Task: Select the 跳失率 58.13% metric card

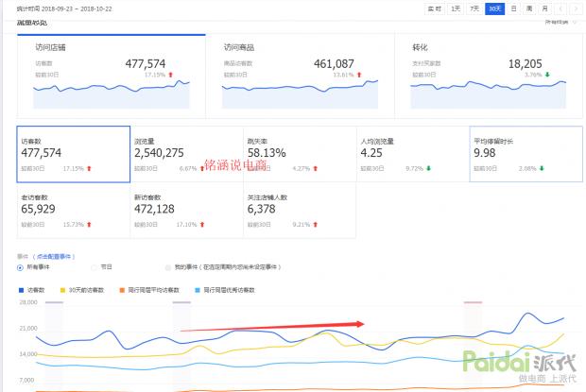Action: click(301, 154)
